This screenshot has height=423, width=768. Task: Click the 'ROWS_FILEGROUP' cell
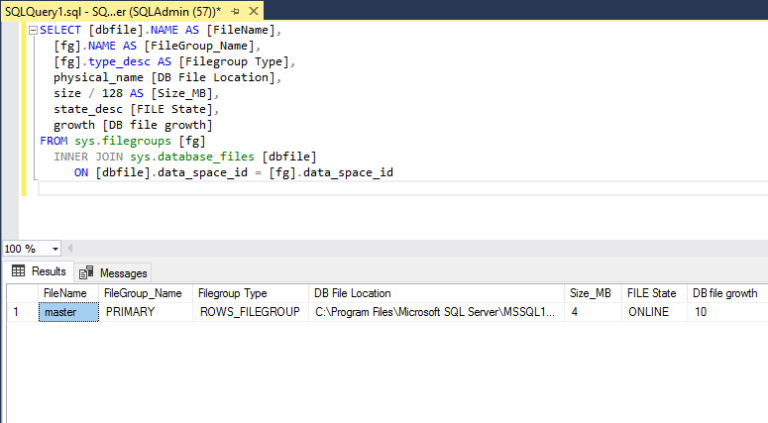point(250,312)
